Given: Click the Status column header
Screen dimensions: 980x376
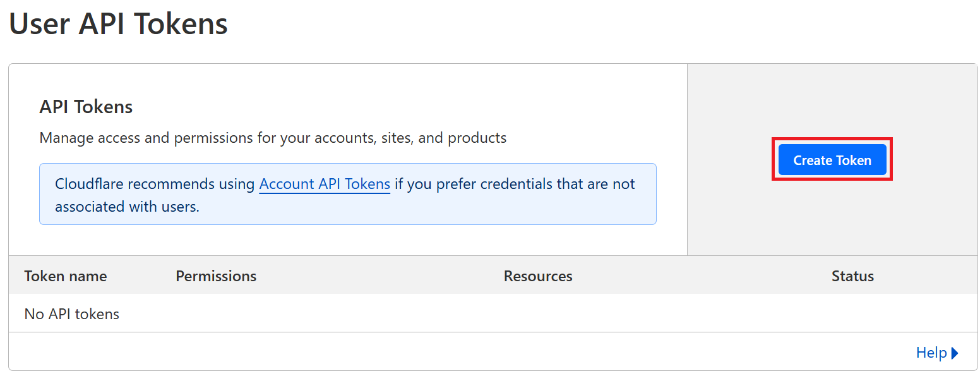Looking at the screenshot, I should point(852,276).
